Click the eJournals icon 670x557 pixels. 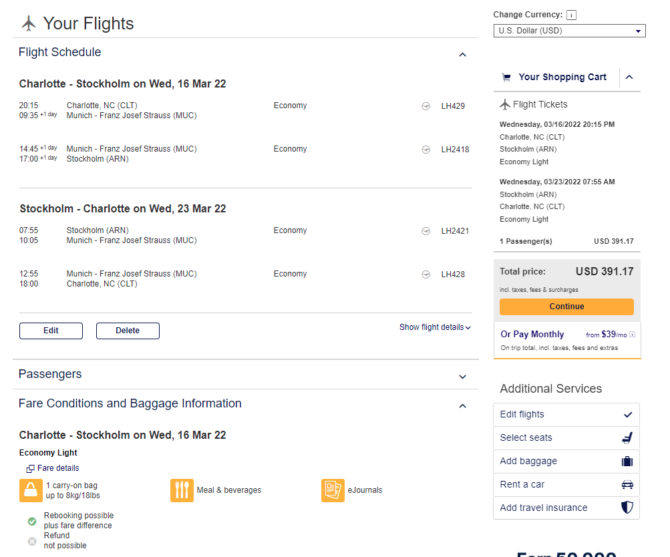pos(333,490)
